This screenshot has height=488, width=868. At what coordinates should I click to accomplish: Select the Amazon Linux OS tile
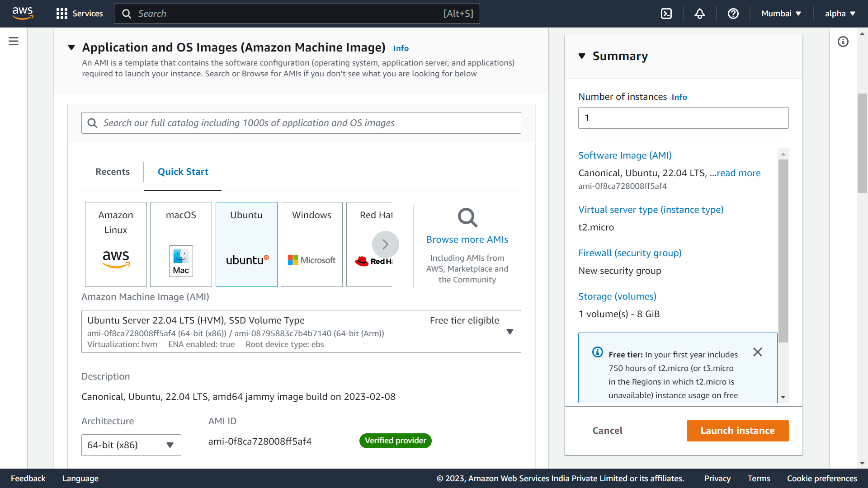point(116,244)
